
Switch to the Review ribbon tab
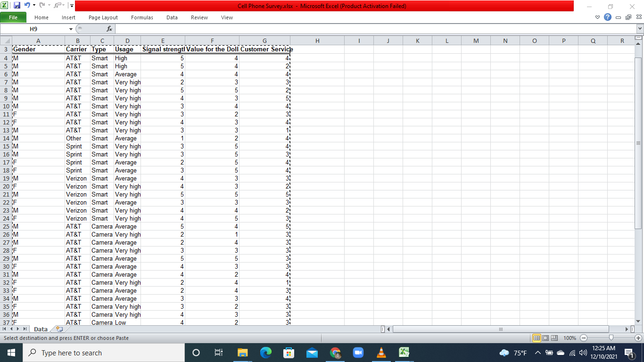click(x=199, y=17)
